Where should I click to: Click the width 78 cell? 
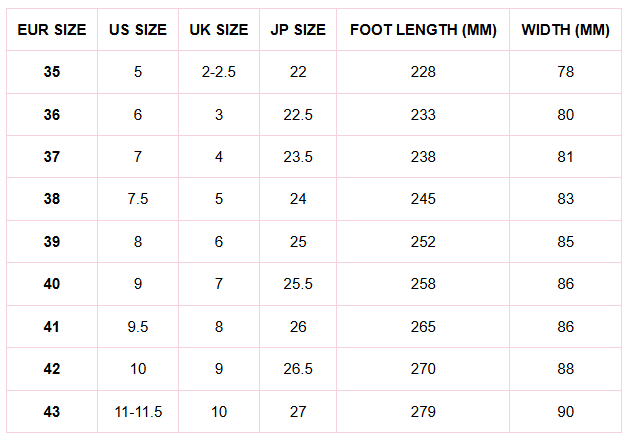click(566, 73)
